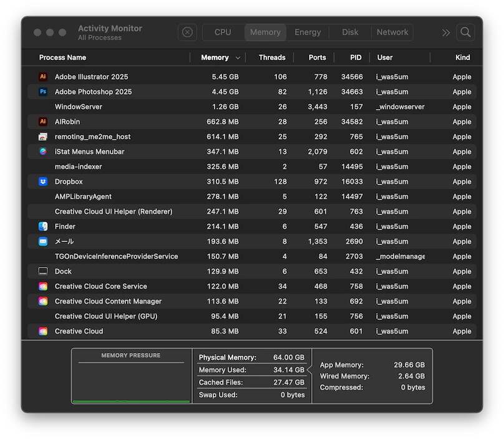Switch to the Energy tab
The width and height of the screenshot is (504, 439).
pyautogui.click(x=308, y=32)
